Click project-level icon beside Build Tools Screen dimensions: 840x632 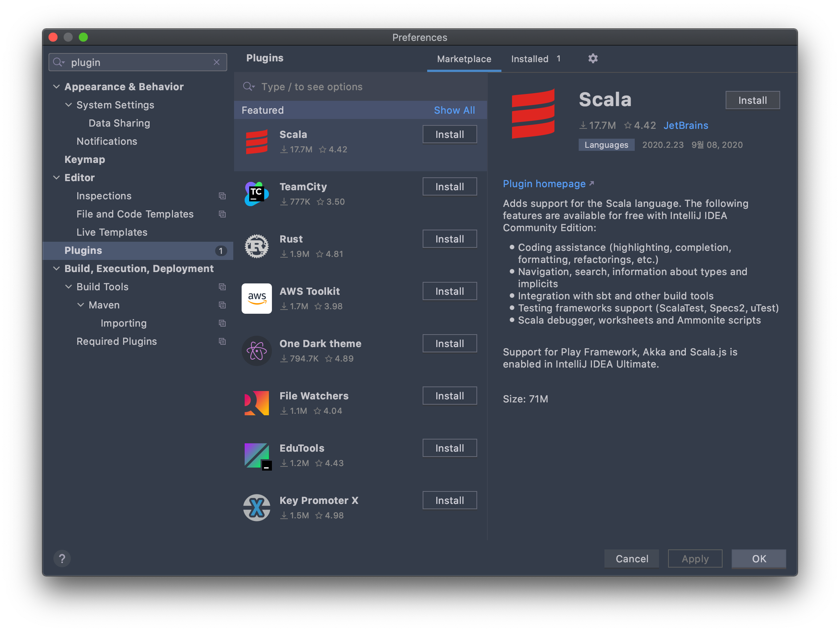[222, 287]
